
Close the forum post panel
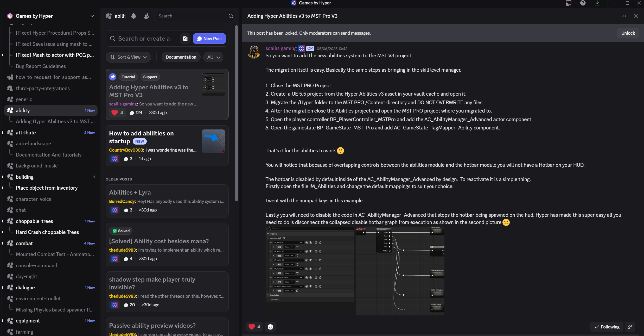636,16
